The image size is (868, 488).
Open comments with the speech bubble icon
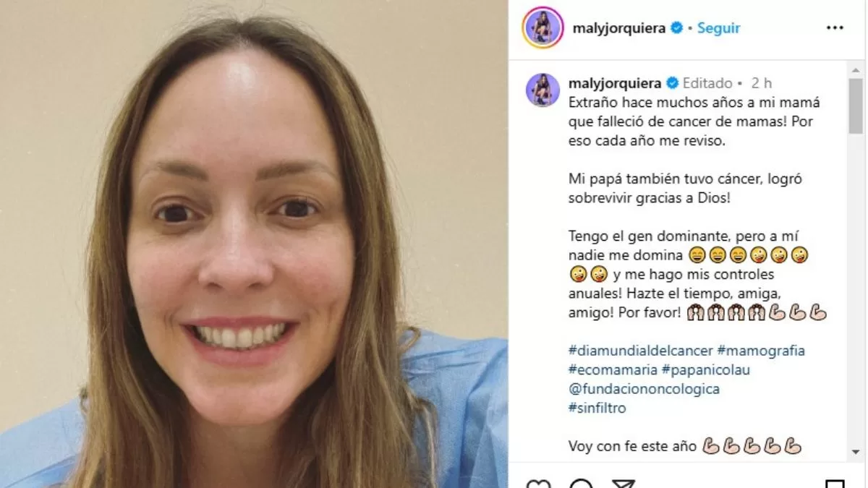tap(580, 483)
